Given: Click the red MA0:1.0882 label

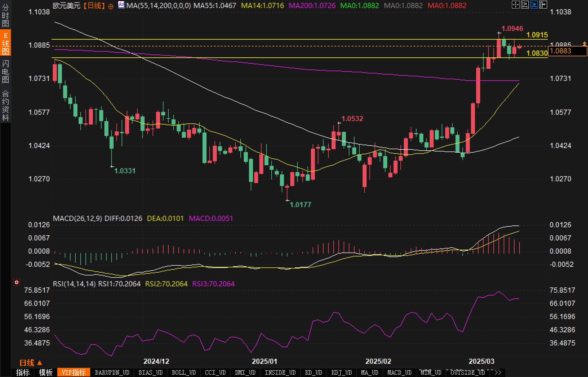Looking at the screenshot, I should coord(447,5).
